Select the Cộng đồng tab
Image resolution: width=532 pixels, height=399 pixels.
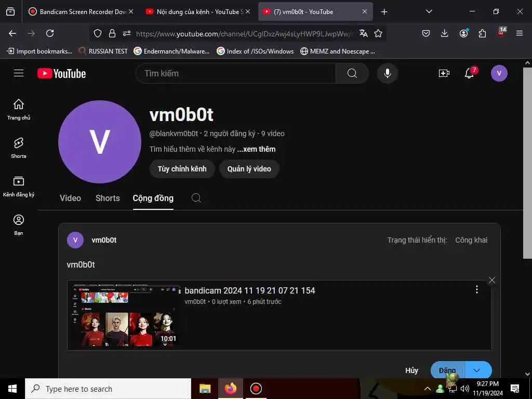(x=153, y=198)
